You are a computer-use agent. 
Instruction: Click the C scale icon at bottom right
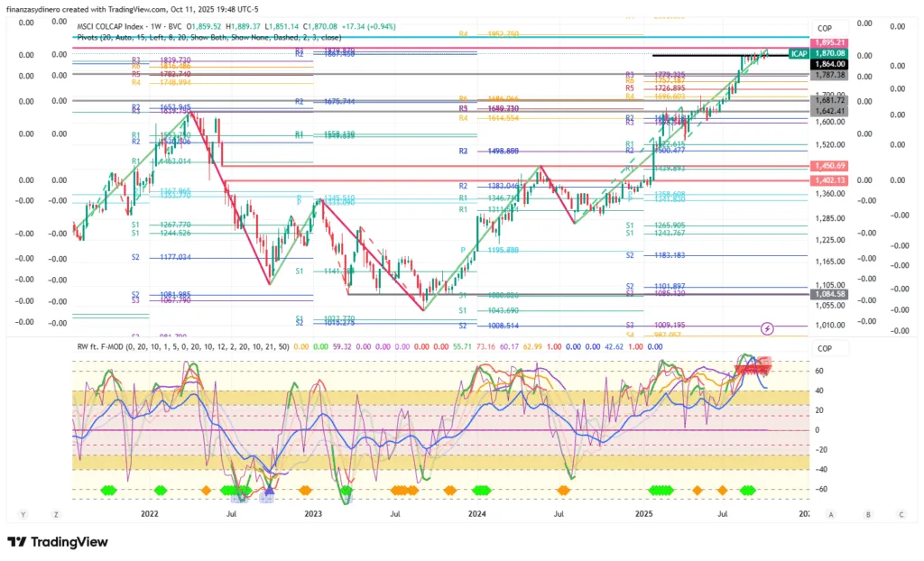pyautogui.click(x=901, y=514)
